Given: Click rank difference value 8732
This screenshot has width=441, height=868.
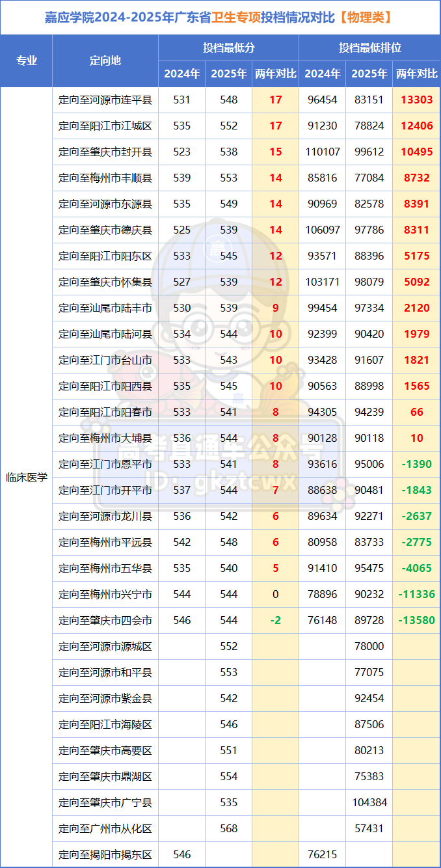Looking at the screenshot, I should [417, 178].
